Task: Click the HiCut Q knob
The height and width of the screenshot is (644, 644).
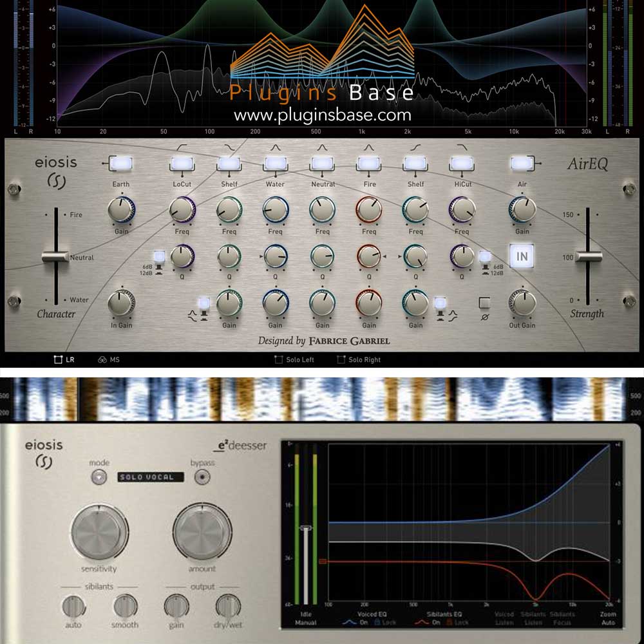Action: click(x=462, y=256)
